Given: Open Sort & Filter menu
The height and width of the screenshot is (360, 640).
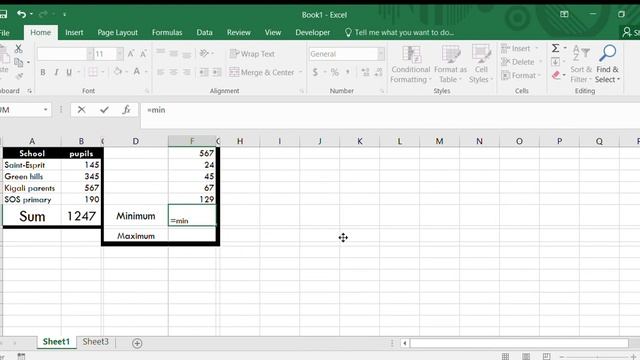Looking at the screenshot, I should click(x=581, y=64).
